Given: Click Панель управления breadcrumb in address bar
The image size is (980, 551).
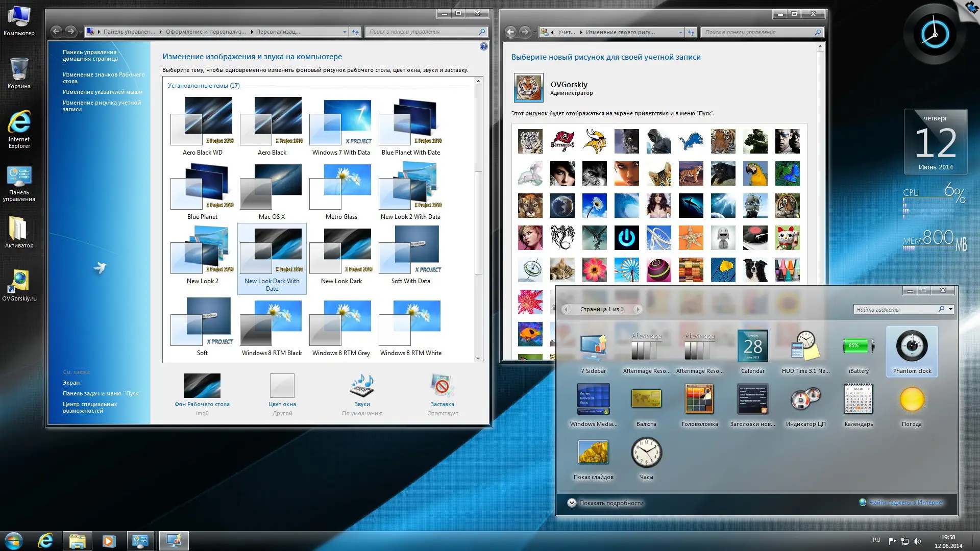Looking at the screenshot, I should click(x=129, y=32).
